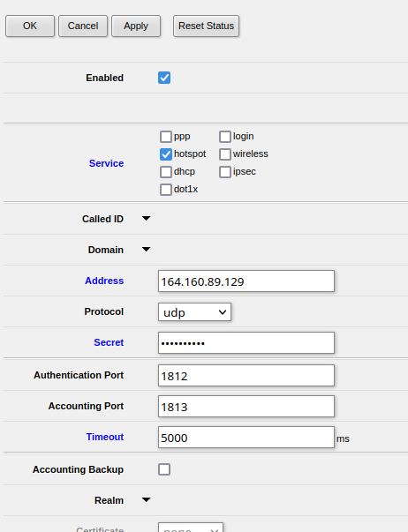
Task: Expand the Called ID field arrow
Action: pos(146,219)
